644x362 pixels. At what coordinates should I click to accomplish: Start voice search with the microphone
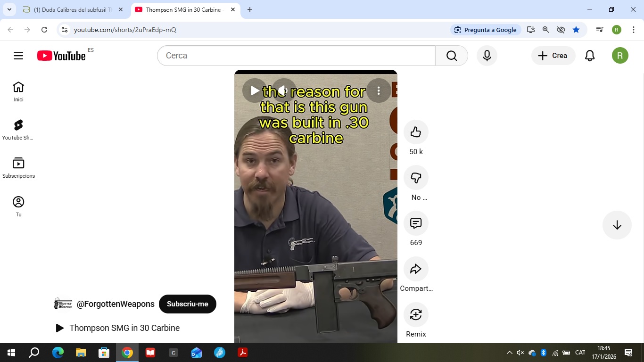(487, 56)
